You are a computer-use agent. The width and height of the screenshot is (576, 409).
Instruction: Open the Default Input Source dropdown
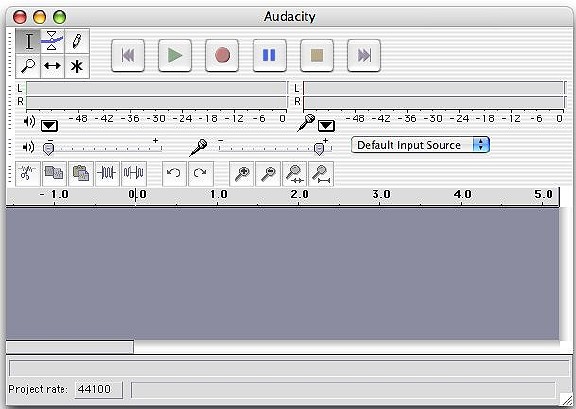pyautogui.click(x=420, y=145)
